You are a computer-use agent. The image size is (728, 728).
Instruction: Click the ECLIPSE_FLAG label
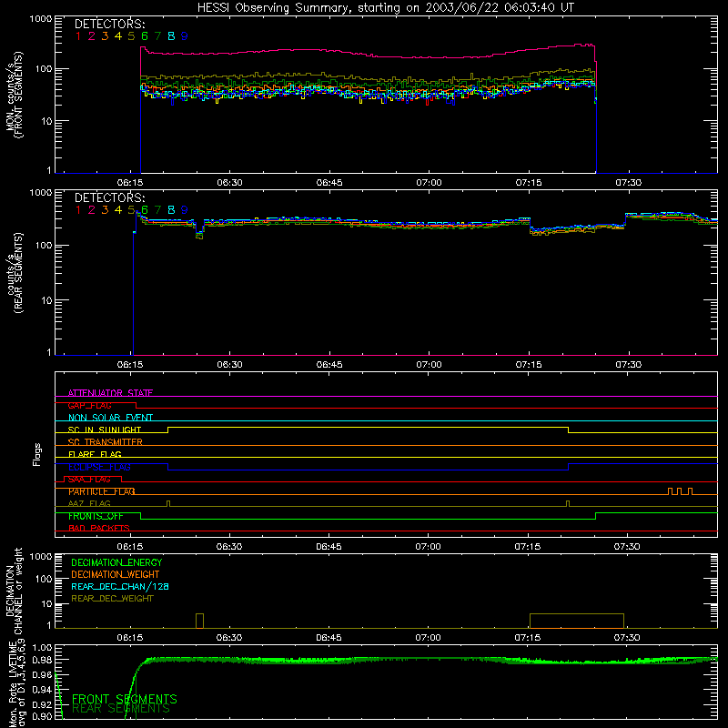99,467
